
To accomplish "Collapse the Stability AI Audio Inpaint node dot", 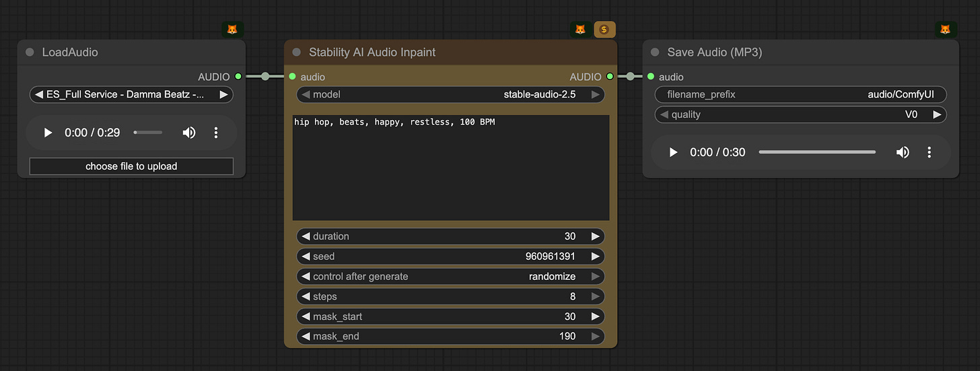I will pyautogui.click(x=296, y=53).
